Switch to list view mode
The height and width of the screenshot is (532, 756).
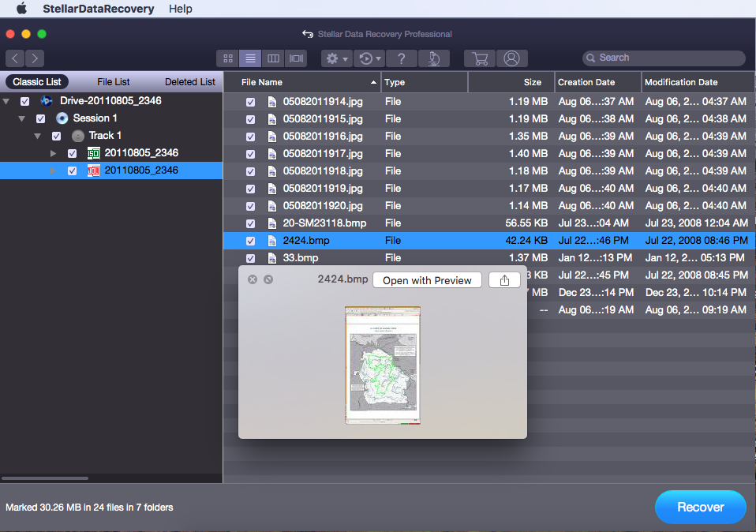click(x=250, y=58)
